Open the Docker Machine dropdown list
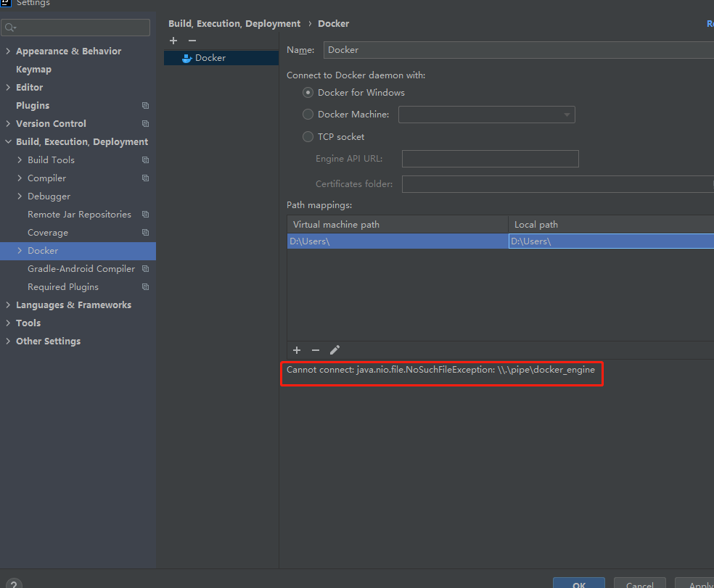714x588 pixels. [567, 115]
